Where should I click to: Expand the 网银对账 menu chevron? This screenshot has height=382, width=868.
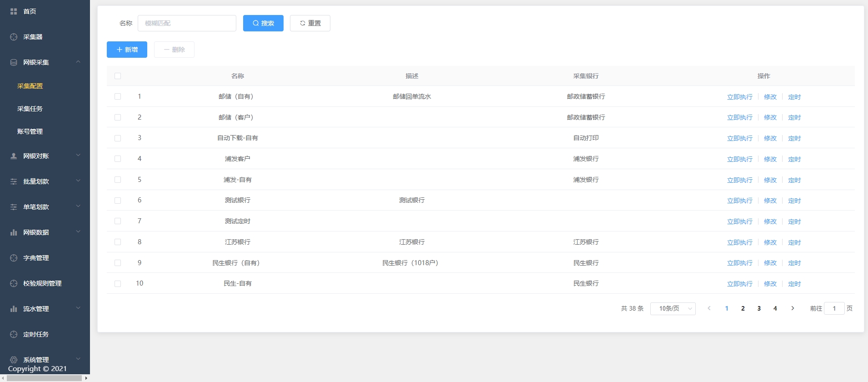pos(78,156)
